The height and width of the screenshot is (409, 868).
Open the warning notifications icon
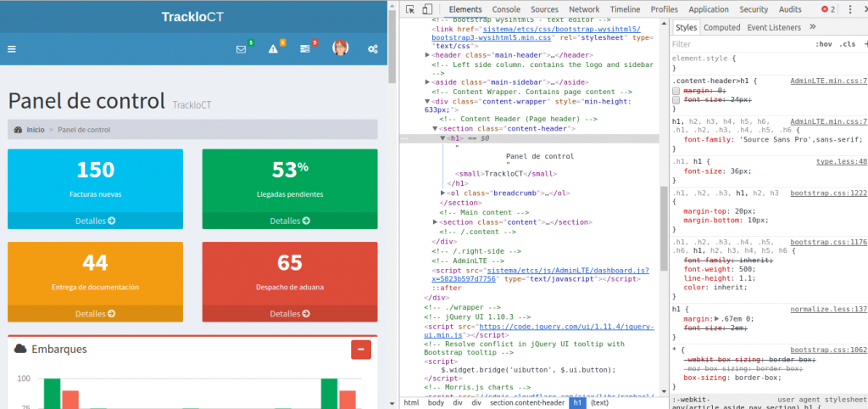273,48
